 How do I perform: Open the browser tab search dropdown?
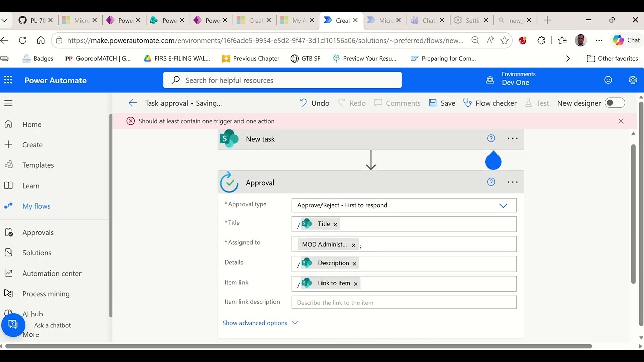pos(4,20)
